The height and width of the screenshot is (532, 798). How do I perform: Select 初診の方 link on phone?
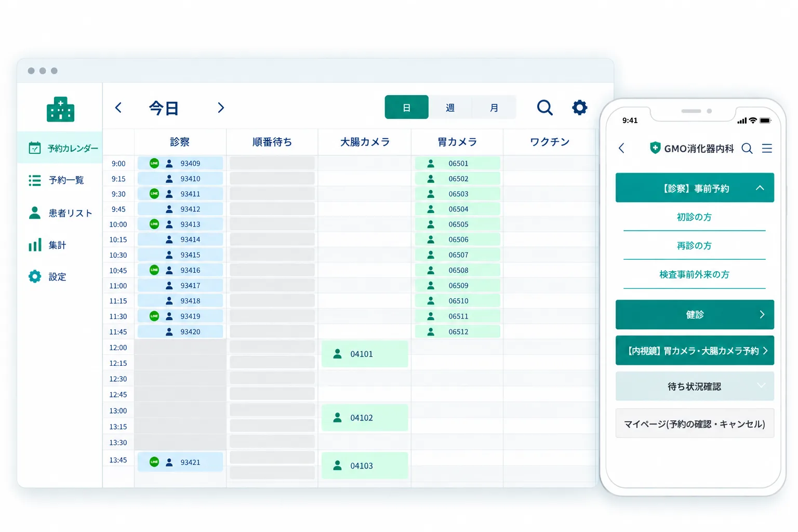point(694,217)
